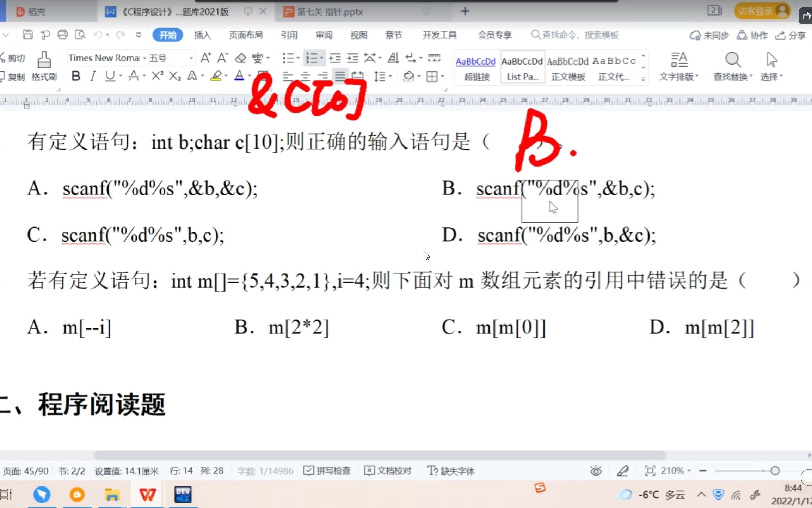Screen dimensions: 812x508
Task: Open DEV C++ from the taskbar
Action: coord(183,495)
